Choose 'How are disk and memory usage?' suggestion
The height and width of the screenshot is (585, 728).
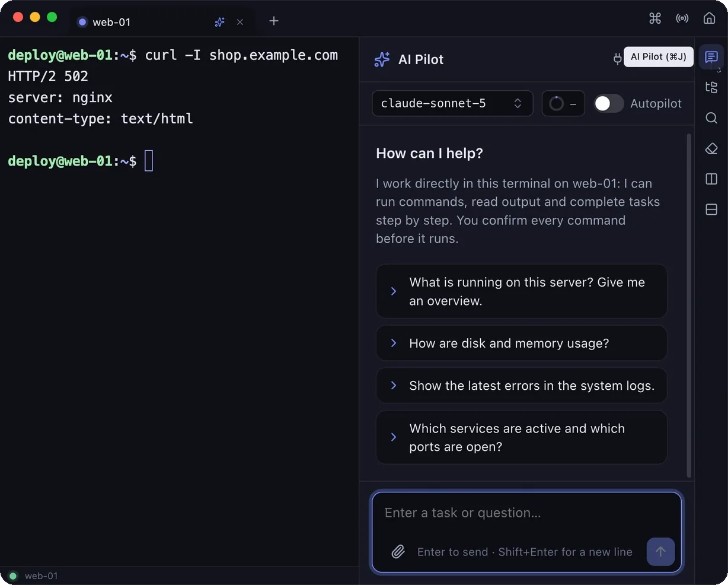(522, 343)
